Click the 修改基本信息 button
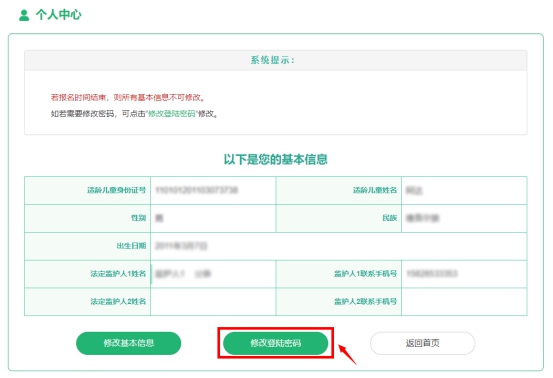 [x=128, y=343]
